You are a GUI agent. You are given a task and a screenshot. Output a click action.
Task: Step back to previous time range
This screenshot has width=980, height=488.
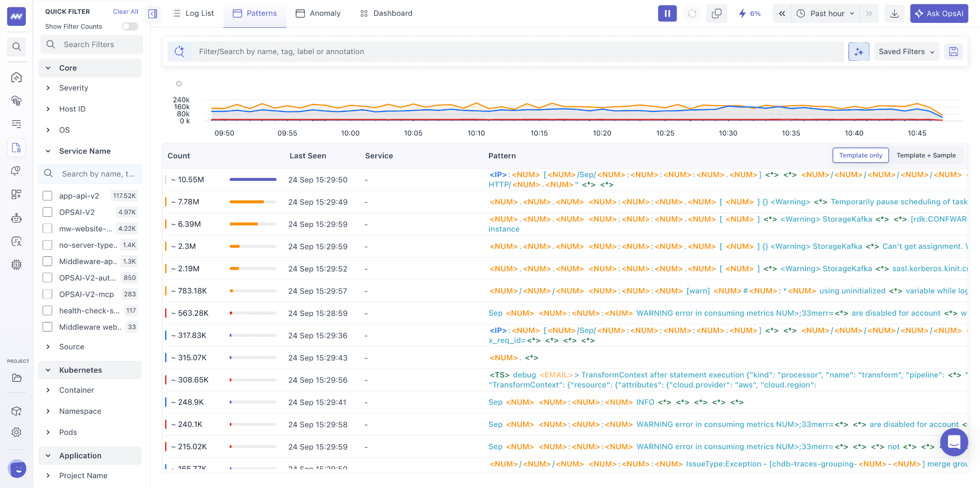click(x=782, y=13)
